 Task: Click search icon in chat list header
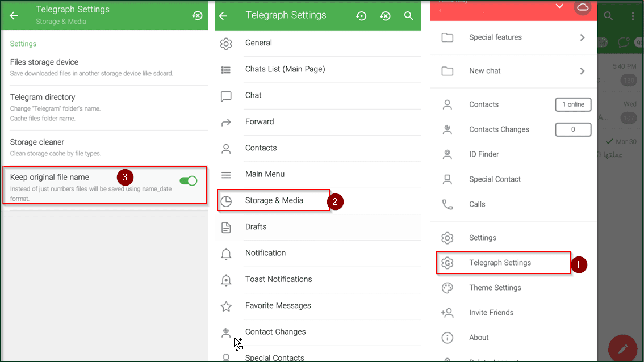tap(608, 16)
